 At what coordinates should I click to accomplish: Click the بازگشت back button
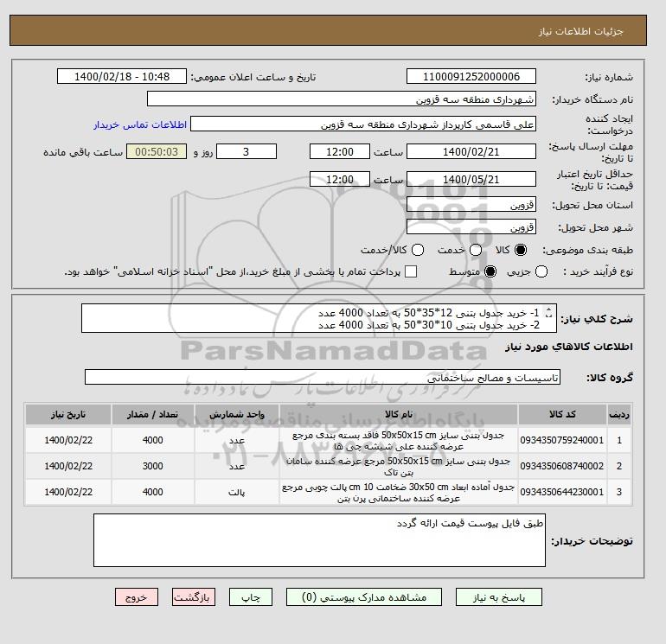[194, 596]
